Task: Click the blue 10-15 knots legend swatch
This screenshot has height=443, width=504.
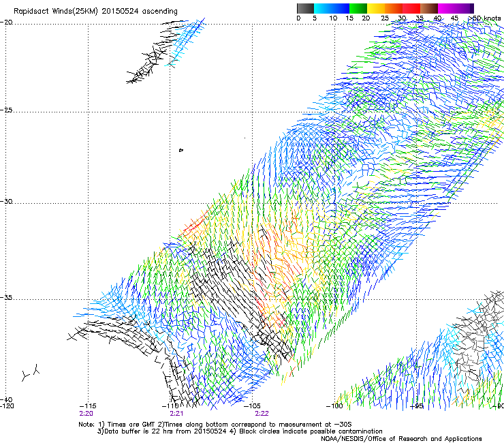Action: pos(341,8)
